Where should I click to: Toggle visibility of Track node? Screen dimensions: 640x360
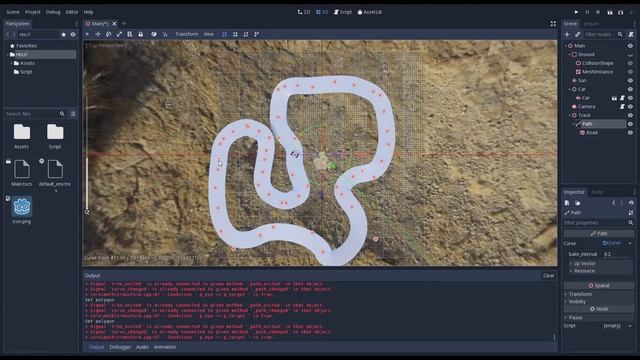(631, 116)
